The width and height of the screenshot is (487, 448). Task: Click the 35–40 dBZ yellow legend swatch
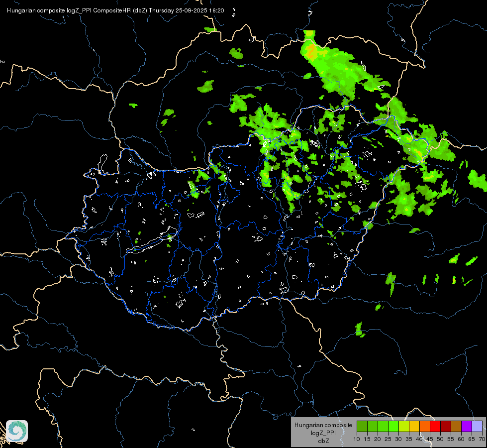click(x=414, y=426)
